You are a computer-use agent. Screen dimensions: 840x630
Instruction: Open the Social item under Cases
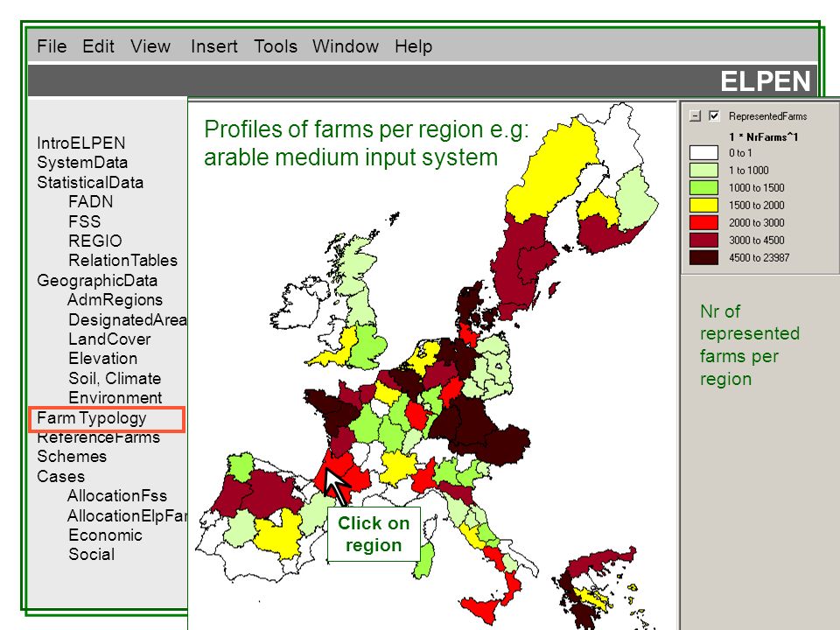coord(92,555)
